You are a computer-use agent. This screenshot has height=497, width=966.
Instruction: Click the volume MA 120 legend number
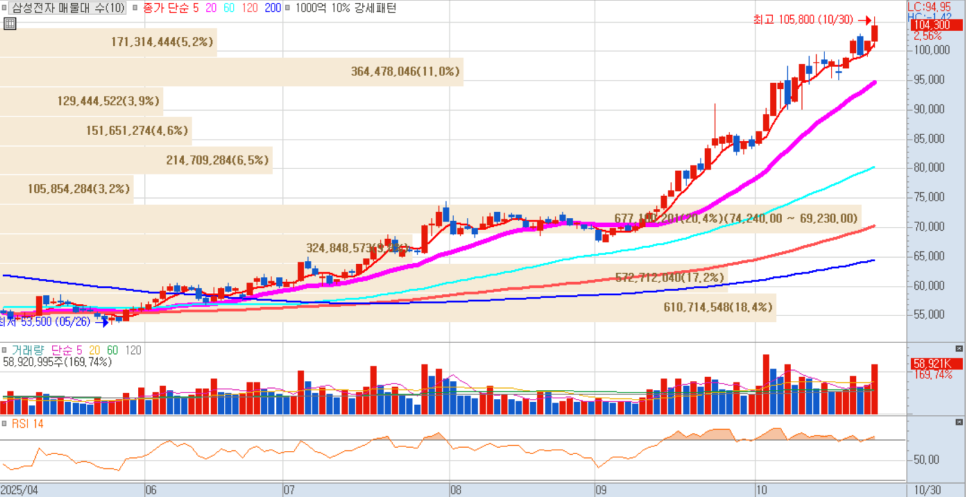coord(133,350)
